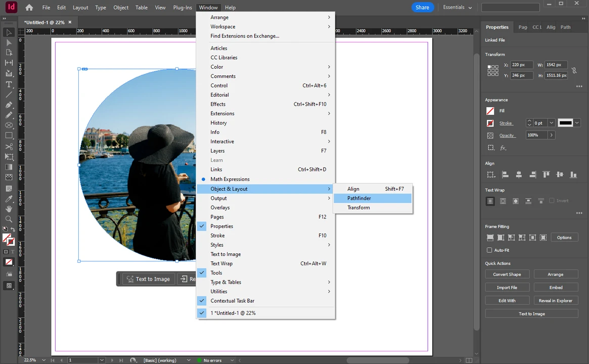589x364 pixels.
Task: Click the Share button
Action: pos(422,8)
